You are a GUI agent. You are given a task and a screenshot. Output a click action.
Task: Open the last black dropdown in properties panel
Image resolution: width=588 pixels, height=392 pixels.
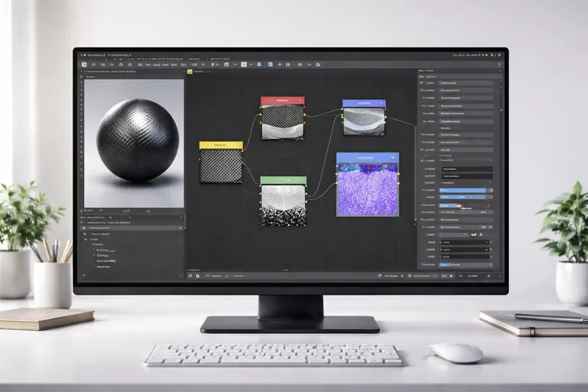click(465, 256)
